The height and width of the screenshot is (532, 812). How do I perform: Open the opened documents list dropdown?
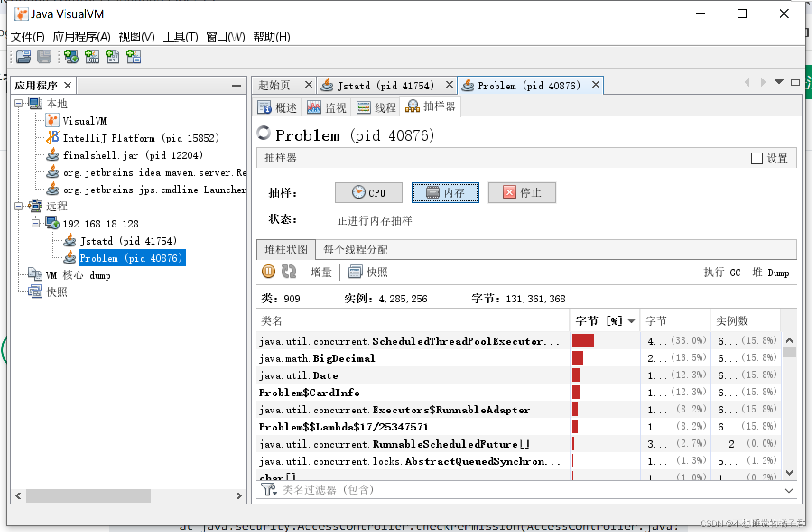click(x=779, y=82)
